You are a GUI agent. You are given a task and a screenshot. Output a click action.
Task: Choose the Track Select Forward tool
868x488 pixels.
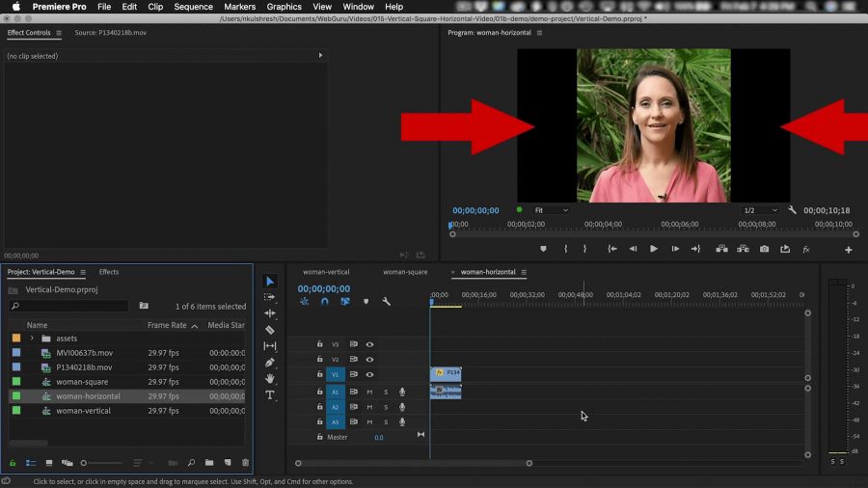pyautogui.click(x=270, y=297)
